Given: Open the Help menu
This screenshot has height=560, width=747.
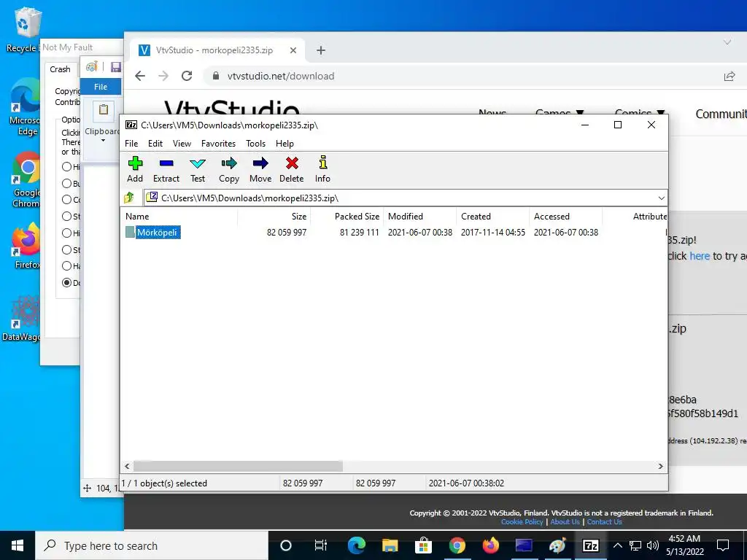Looking at the screenshot, I should pyautogui.click(x=285, y=144).
